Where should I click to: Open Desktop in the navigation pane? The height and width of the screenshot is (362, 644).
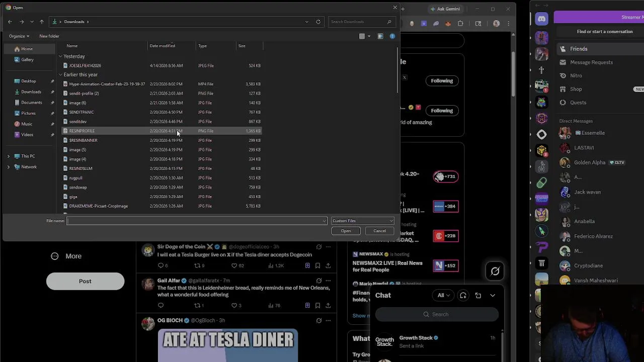click(29, 81)
